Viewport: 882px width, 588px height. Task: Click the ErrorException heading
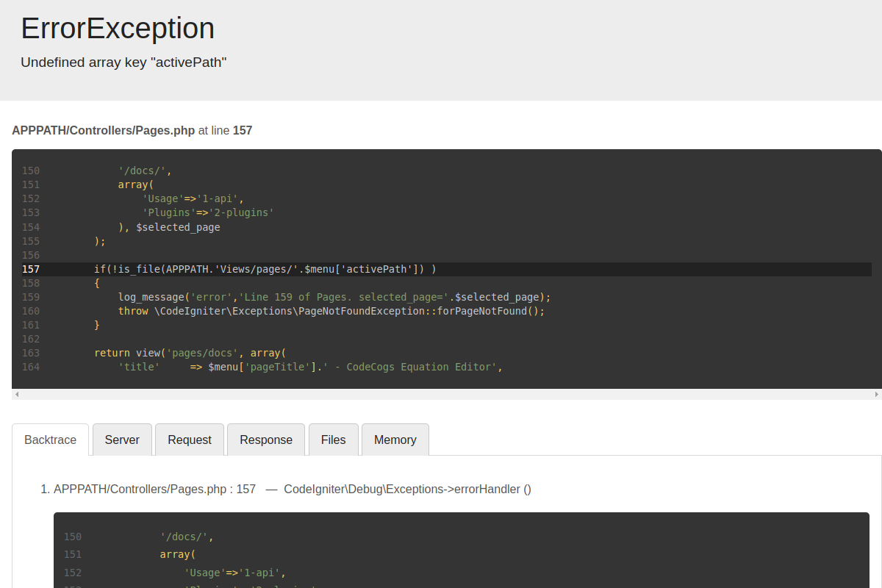(x=118, y=29)
